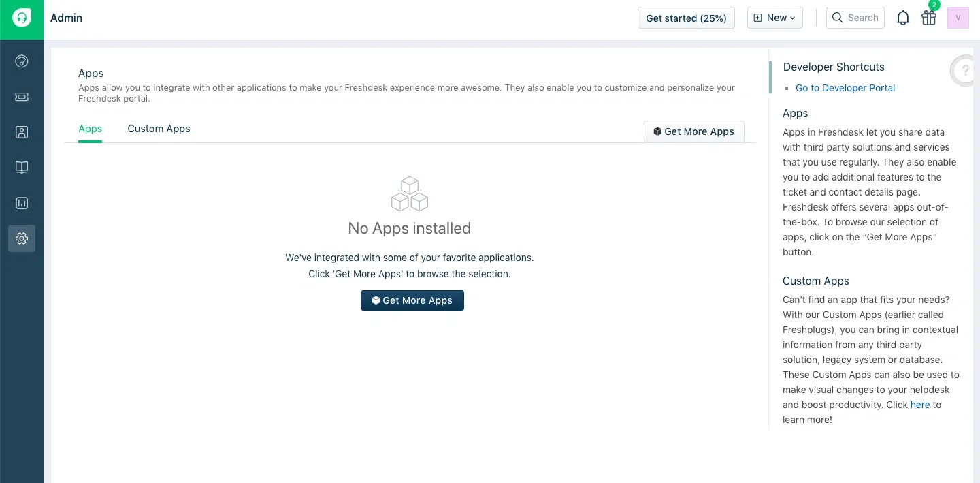Screen dimensions: 980x483
Task: Click the here link to learn more
Action: coord(920,405)
